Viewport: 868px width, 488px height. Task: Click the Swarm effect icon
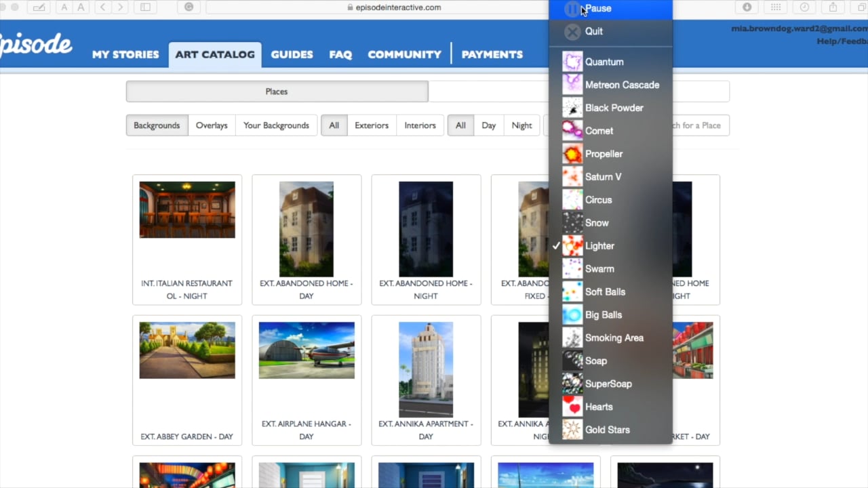click(x=572, y=269)
